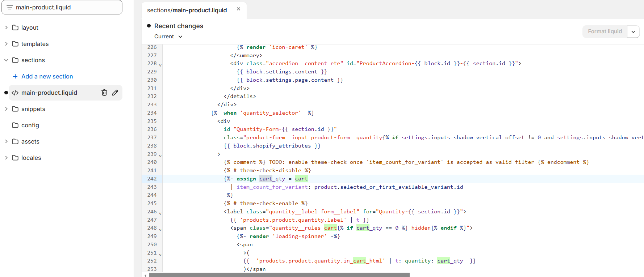The height and width of the screenshot is (277, 644).
Task: Click item_count_for_variant on line 243
Action: (x=272, y=187)
